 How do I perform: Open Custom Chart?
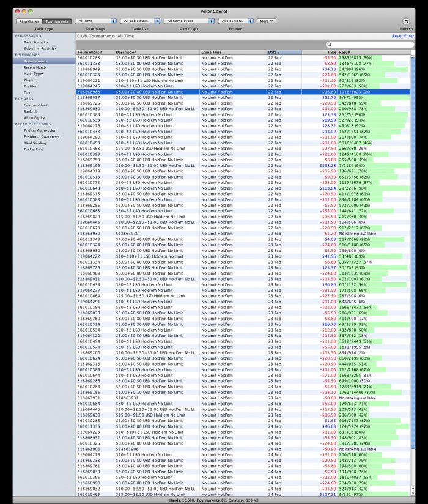coord(35,105)
